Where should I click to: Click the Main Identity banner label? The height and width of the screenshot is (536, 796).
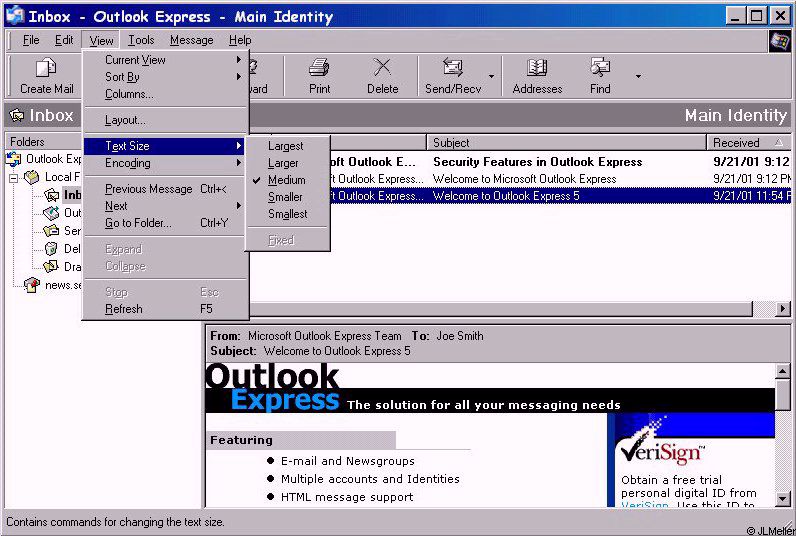736,115
